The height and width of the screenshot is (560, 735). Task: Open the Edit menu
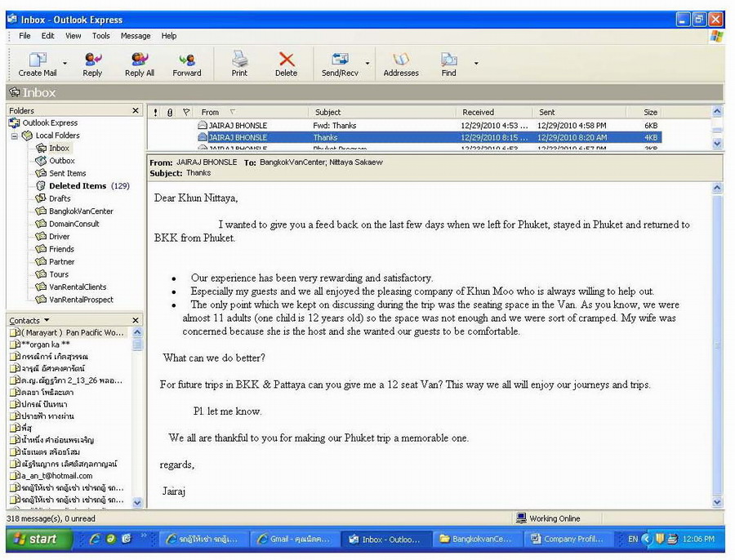pyautogui.click(x=47, y=36)
